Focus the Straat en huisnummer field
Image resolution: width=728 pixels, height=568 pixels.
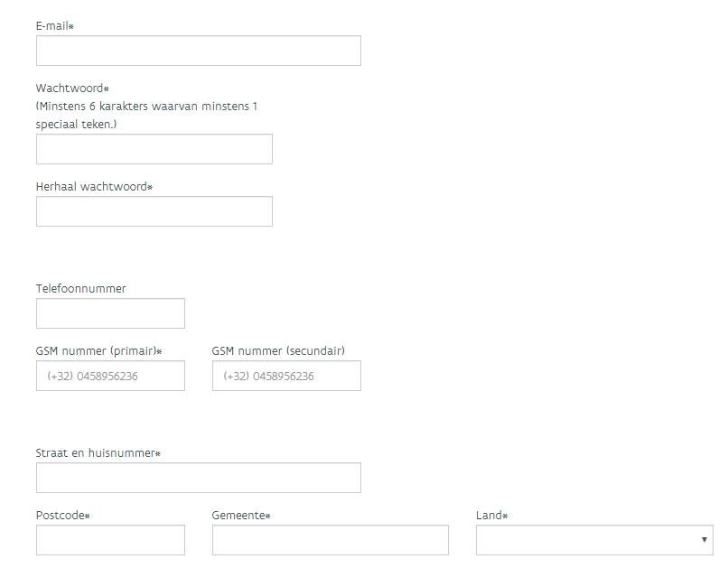(198, 478)
